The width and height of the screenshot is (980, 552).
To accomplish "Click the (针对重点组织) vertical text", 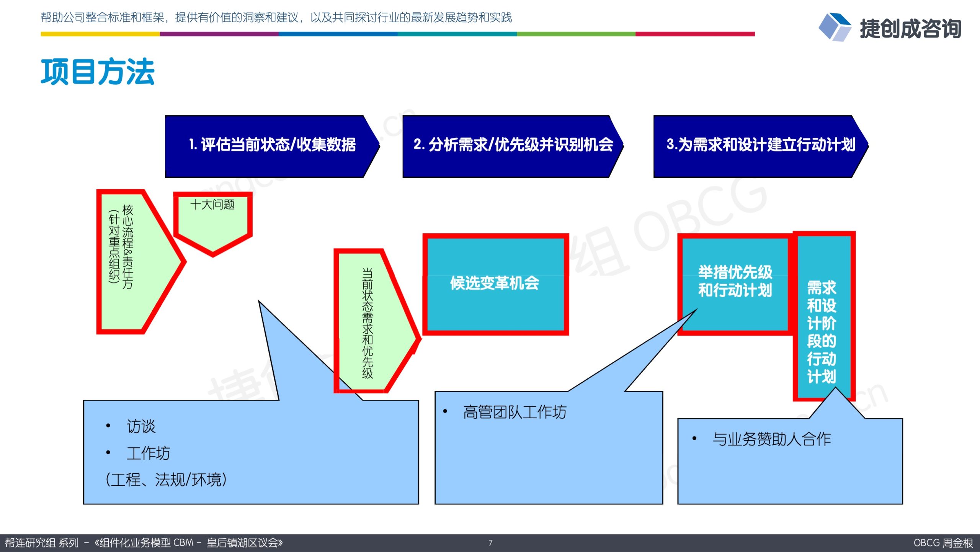I will pyautogui.click(x=114, y=246).
